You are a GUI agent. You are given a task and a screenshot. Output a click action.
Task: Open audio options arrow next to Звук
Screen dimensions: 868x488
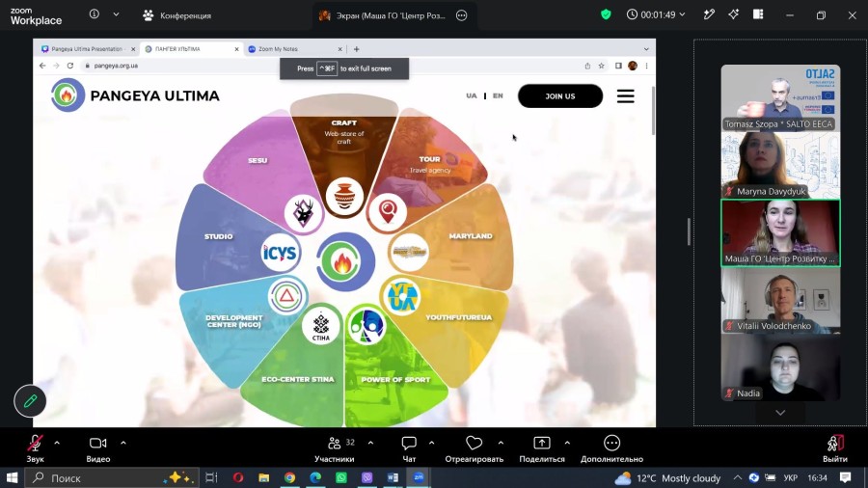57,443
